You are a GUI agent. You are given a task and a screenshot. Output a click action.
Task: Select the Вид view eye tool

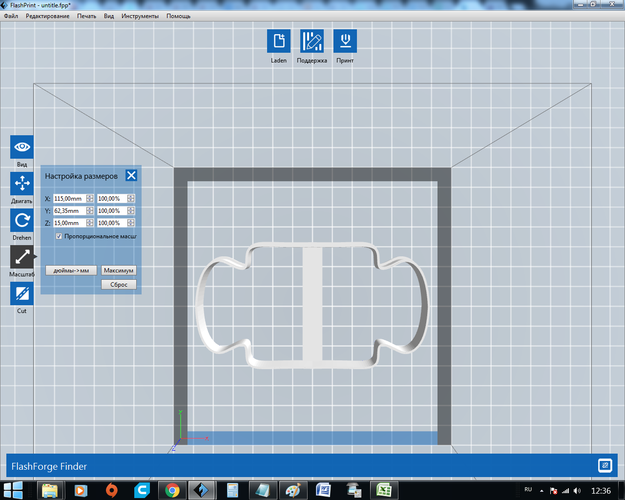pos(22,147)
